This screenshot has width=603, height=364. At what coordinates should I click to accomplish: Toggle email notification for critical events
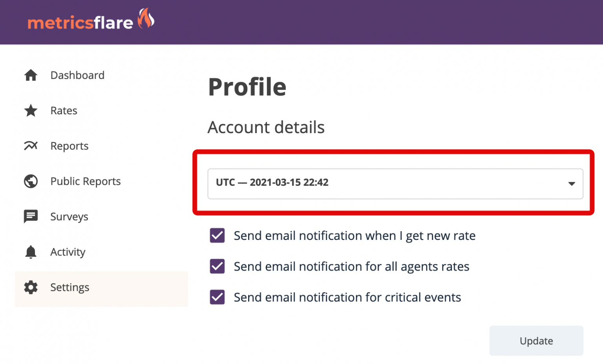pyautogui.click(x=217, y=297)
